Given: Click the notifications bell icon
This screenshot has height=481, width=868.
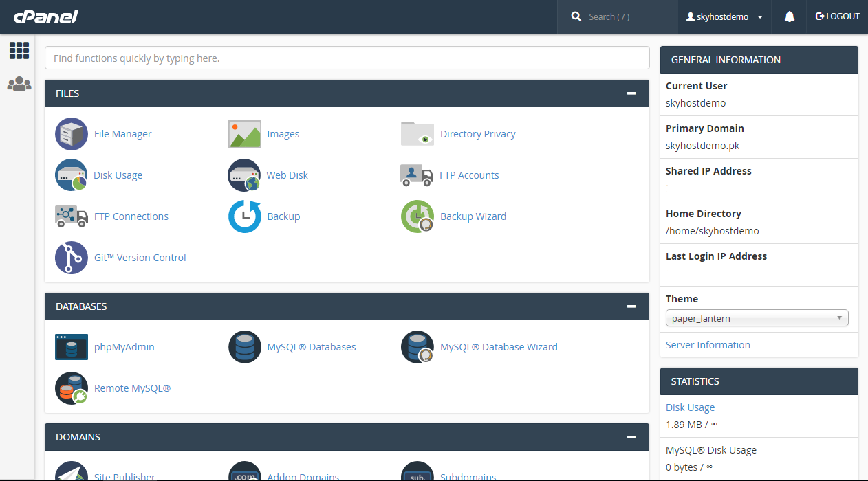Looking at the screenshot, I should [790, 16].
